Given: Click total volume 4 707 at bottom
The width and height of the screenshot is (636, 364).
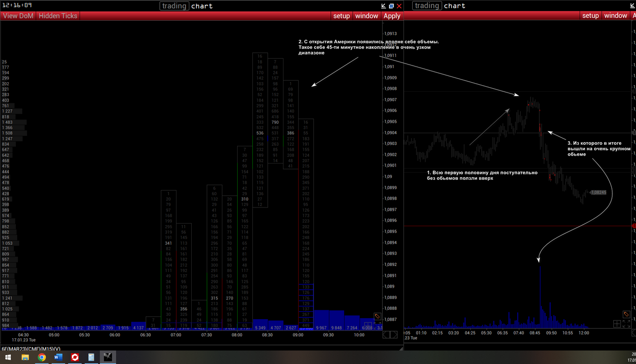Looking at the screenshot, I should click(x=276, y=328).
